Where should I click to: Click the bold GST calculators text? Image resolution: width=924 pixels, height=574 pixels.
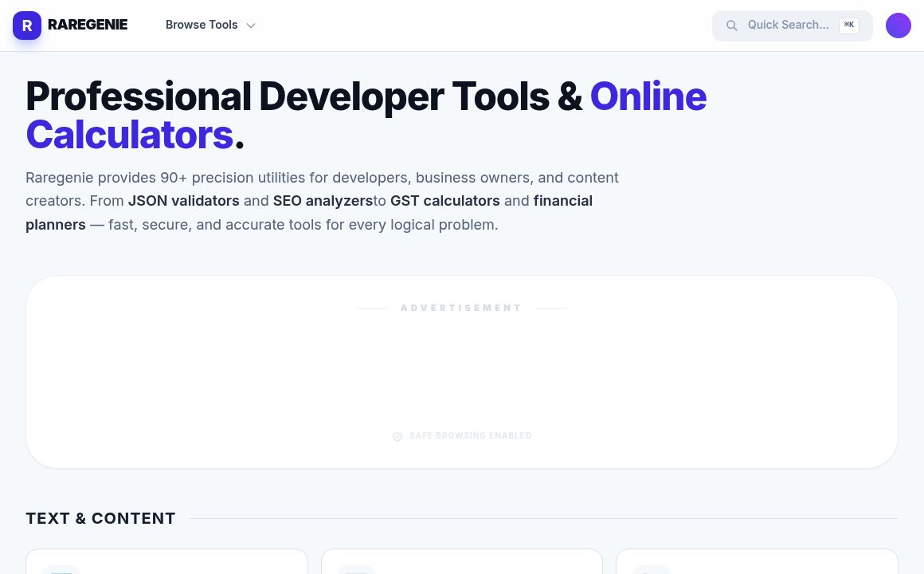click(x=444, y=201)
